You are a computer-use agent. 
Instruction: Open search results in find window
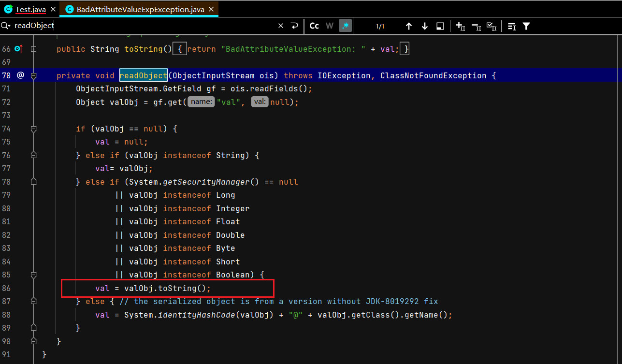click(440, 26)
